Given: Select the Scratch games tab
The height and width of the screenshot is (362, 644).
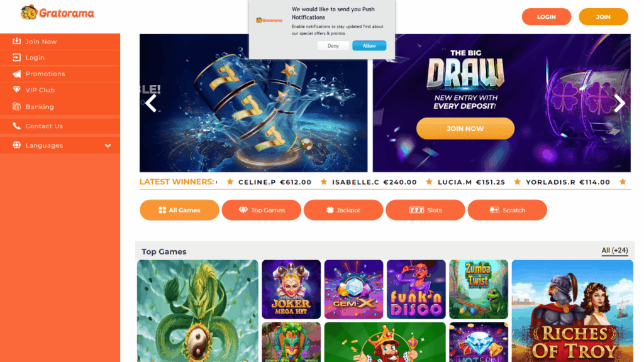Looking at the screenshot, I should pos(508,210).
